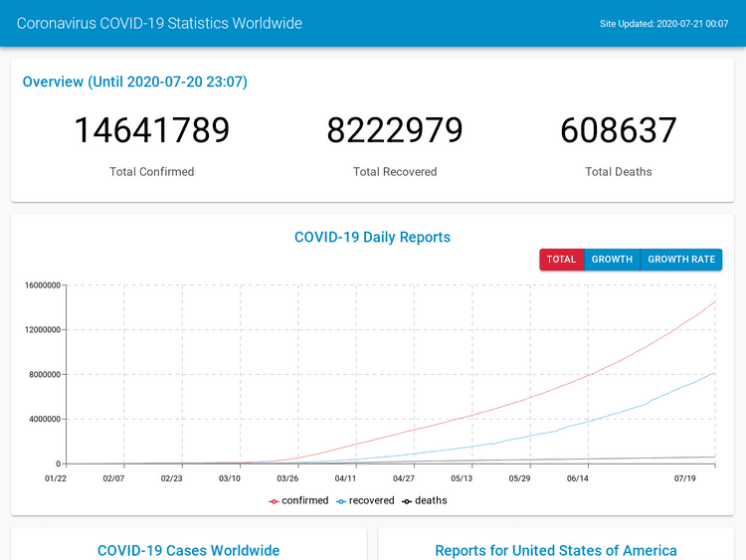746x560 pixels.
Task: Click the end point of the recovered line
Action: 715,373
